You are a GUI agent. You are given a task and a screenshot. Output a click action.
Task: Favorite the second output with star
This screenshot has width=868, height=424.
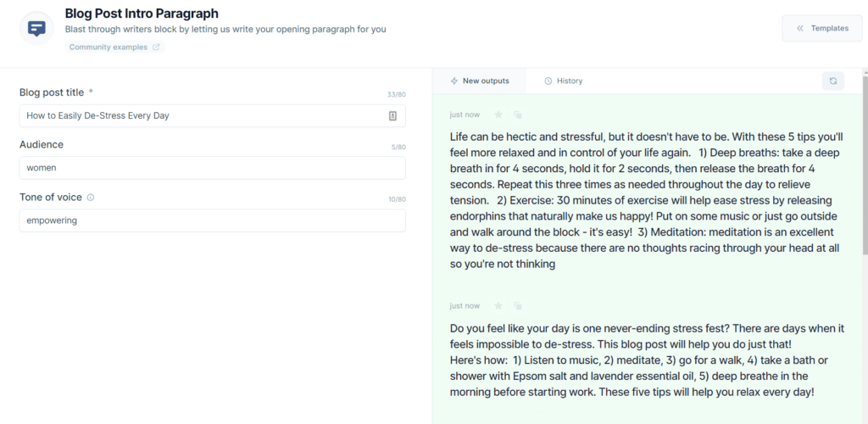pos(498,305)
